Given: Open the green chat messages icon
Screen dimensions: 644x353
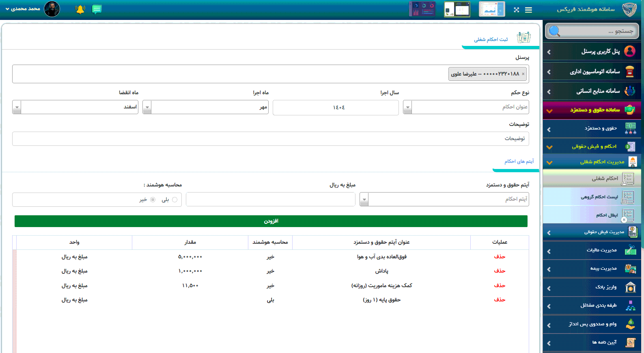Looking at the screenshot, I should (97, 9).
